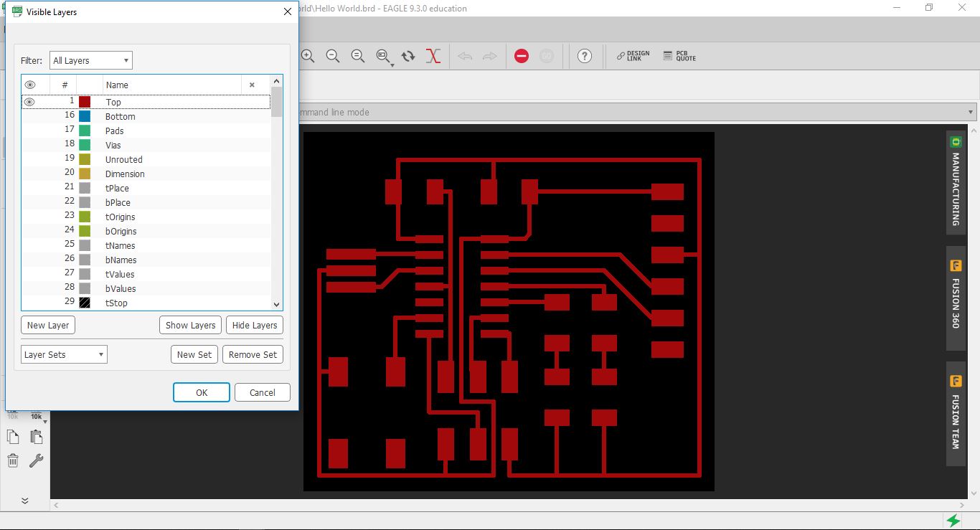The height and width of the screenshot is (530, 980).
Task: Click the redraw refresh arrows icon
Action: [408, 56]
